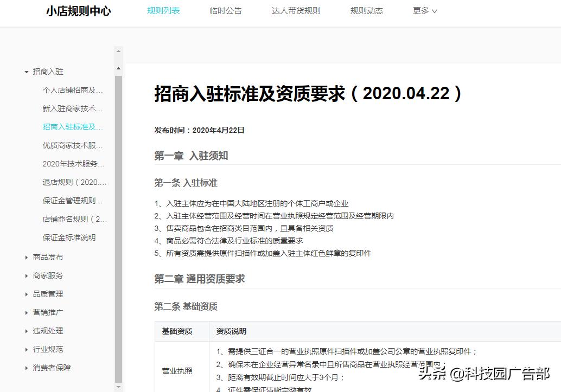This screenshot has width=561, height=392.
Task: View the 保证金标准说明 rule
Action: (69, 237)
